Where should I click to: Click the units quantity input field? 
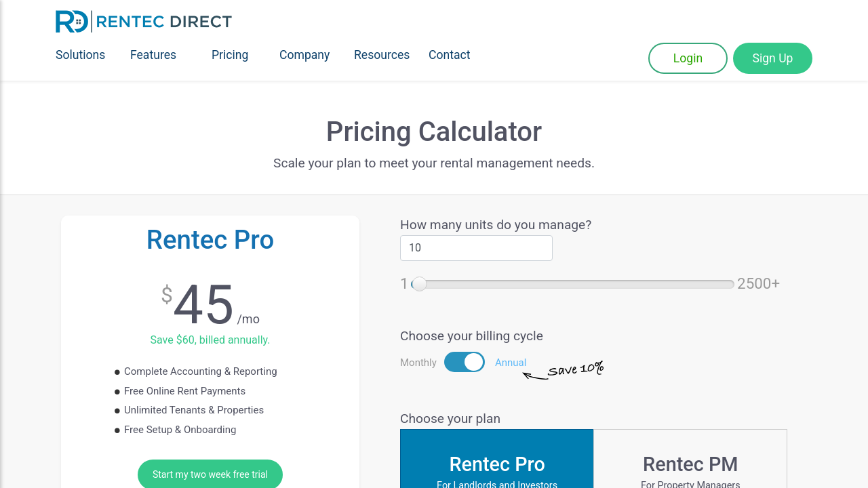point(476,248)
